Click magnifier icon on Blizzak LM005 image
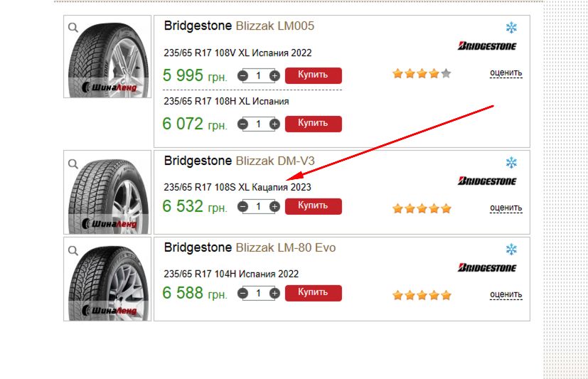The width and height of the screenshot is (588, 379). (x=73, y=27)
